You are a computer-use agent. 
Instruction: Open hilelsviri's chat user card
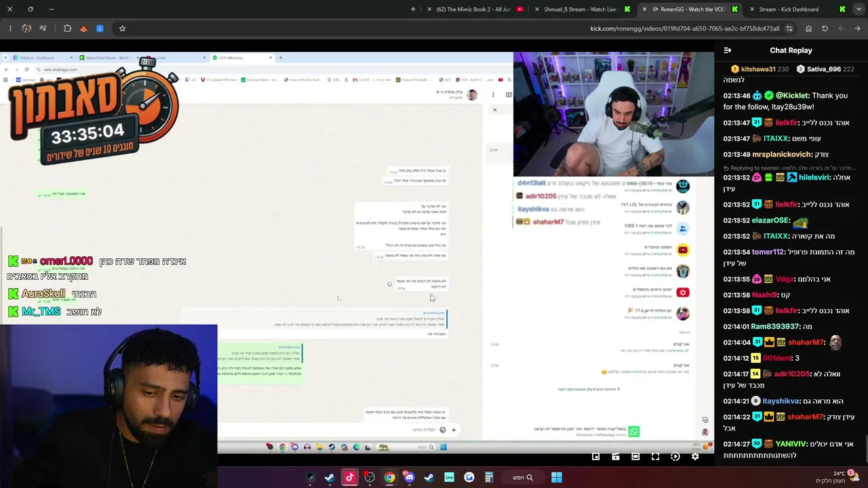(x=814, y=178)
